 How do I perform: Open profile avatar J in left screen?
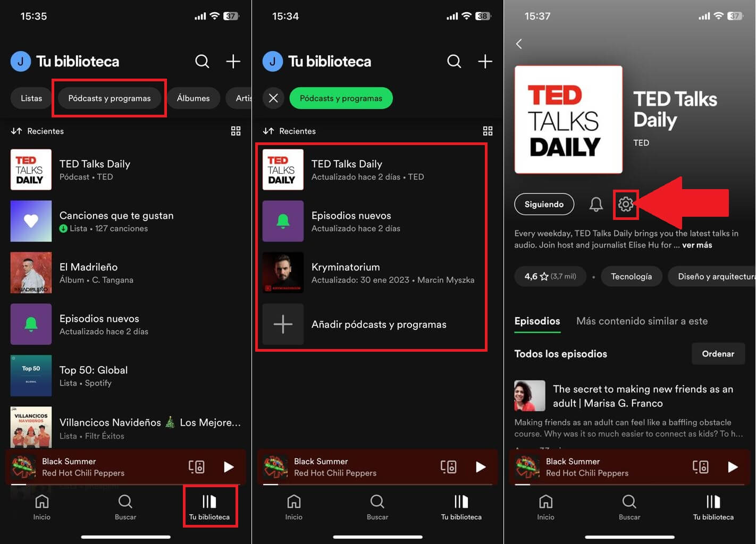[20, 61]
